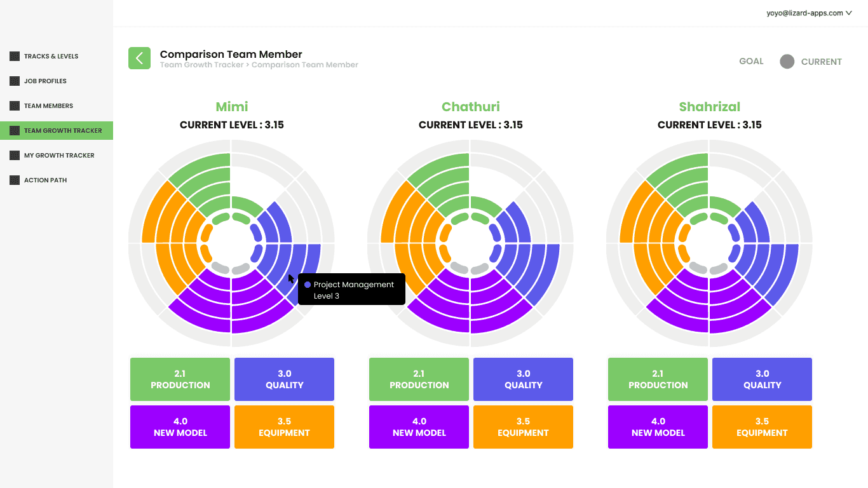
Task: Click the My Growth Tracker sidebar icon
Action: 15,155
